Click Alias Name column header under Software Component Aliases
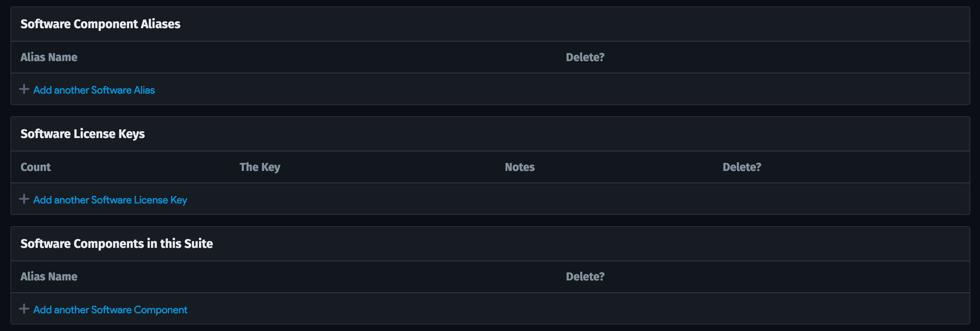Screen dimensions: 980x331 (49, 57)
